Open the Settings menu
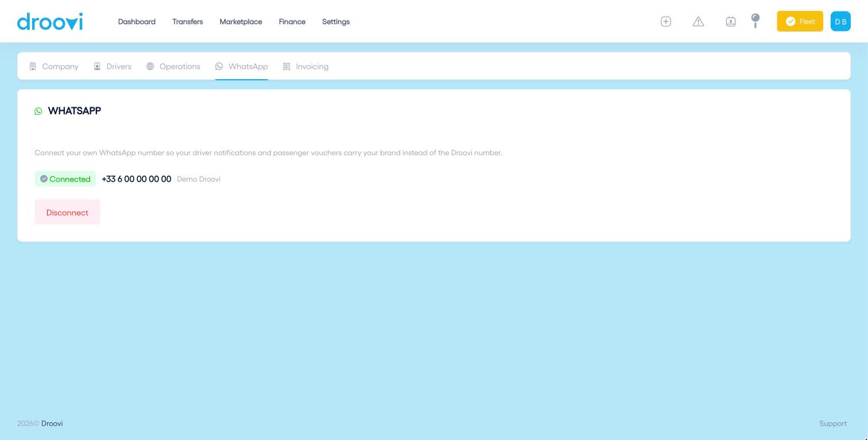Image resolution: width=868 pixels, height=440 pixels. coord(336,22)
